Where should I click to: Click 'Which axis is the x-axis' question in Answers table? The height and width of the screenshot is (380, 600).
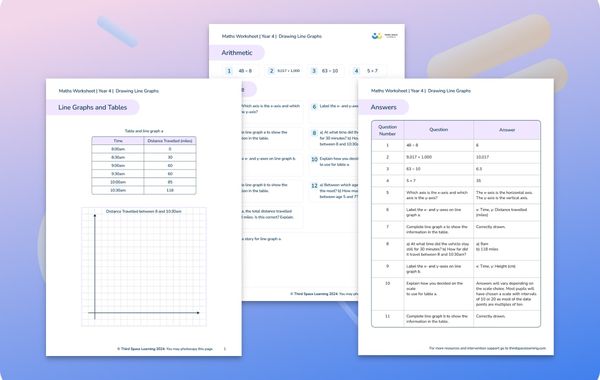(x=437, y=195)
